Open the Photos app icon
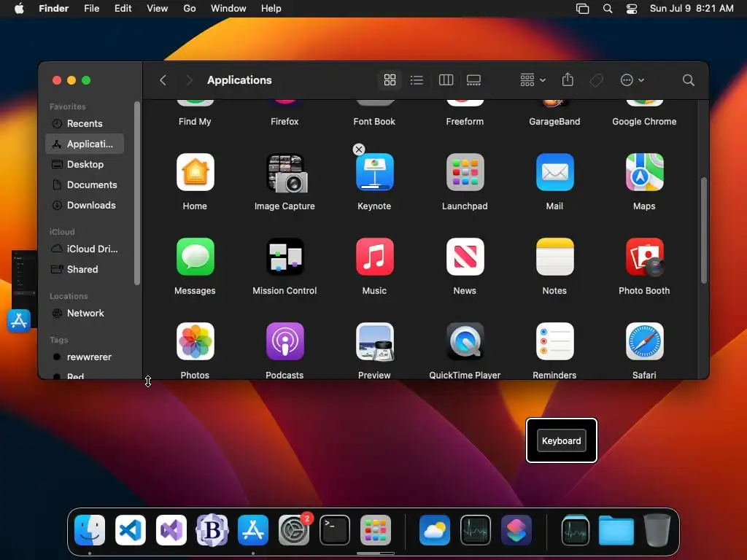This screenshot has height=560, width=747. 195,341
